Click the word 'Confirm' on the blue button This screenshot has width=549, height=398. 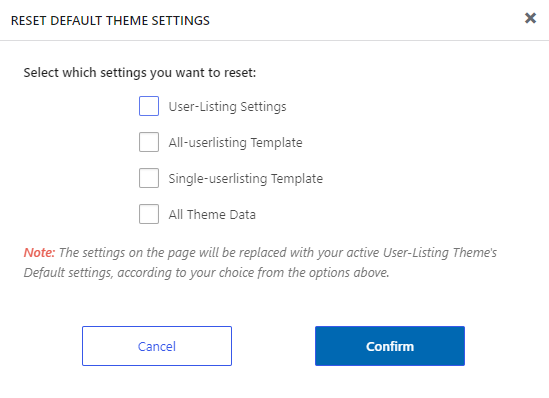(390, 347)
